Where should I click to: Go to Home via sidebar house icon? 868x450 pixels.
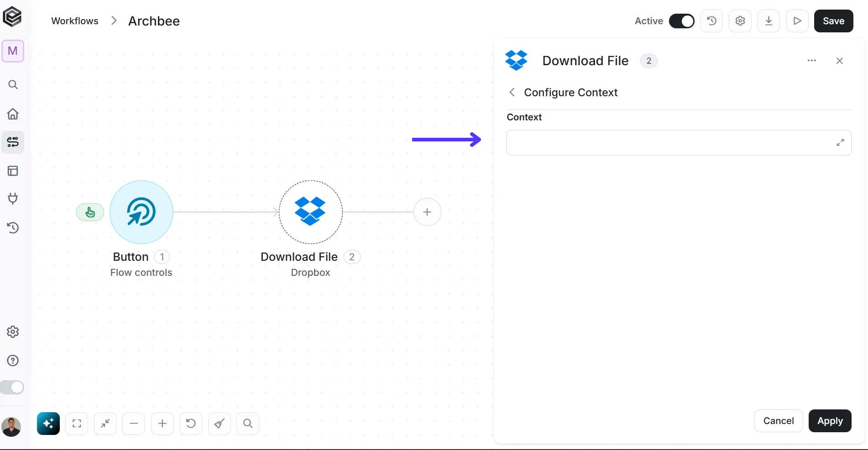click(13, 114)
